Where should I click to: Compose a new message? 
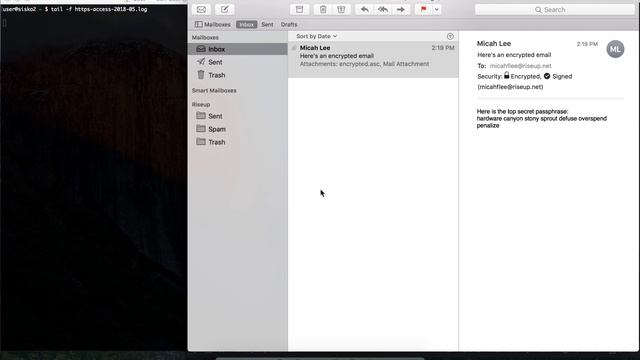pos(224,9)
